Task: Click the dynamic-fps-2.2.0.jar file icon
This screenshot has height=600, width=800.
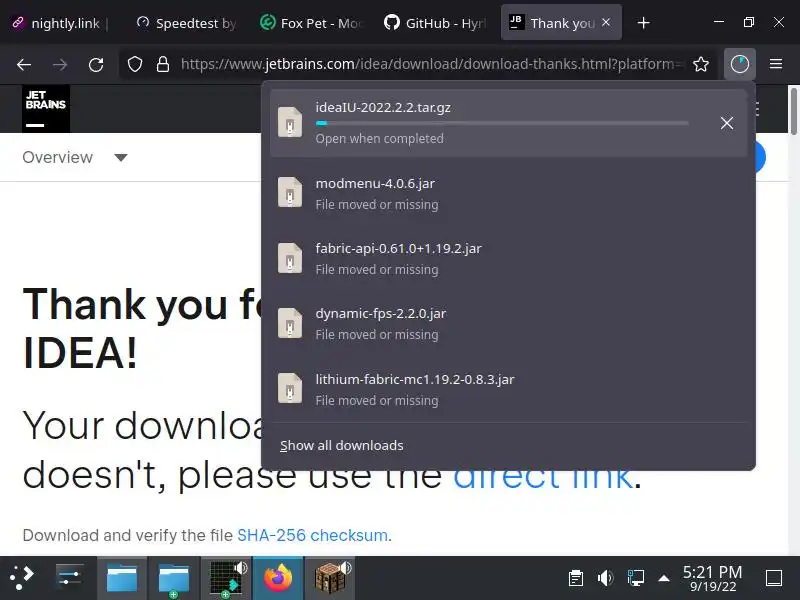Action: click(x=290, y=323)
